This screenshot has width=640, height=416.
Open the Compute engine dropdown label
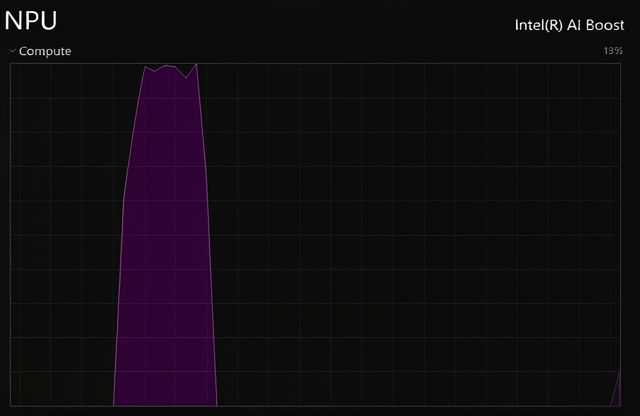[45, 51]
